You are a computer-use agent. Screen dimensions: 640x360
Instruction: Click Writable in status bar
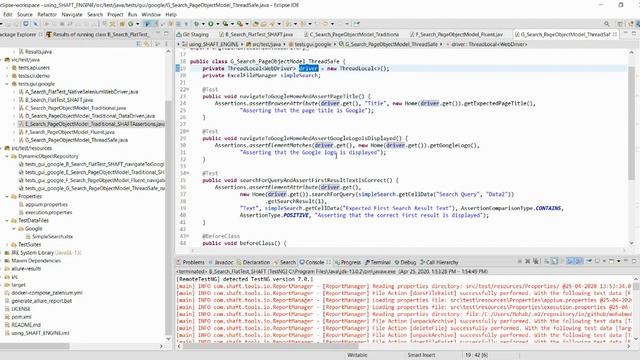point(357,355)
